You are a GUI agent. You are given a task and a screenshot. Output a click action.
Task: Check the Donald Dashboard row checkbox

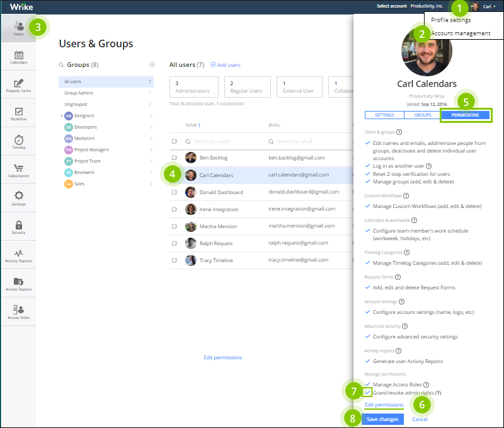tap(175, 192)
